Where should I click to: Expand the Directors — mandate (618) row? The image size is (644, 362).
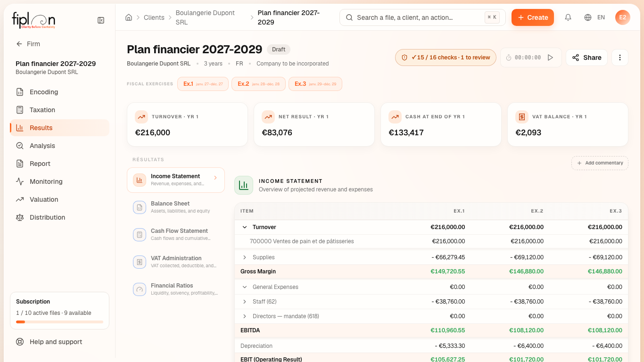[x=245, y=316]
